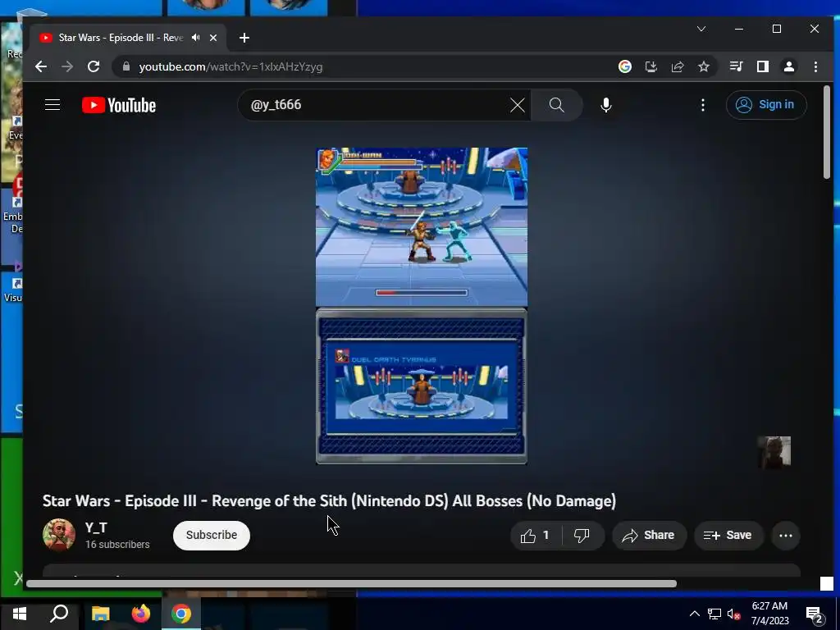The height and width of the screenshot is (630, 840).
Task: Open the Chrome three-dot menu
Action: point(815,66)
